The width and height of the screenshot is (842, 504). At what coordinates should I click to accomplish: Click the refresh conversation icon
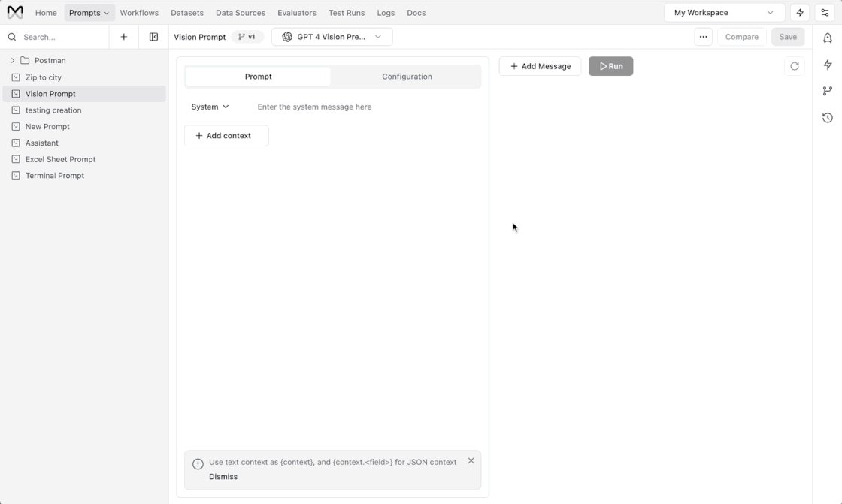[794, 66]
